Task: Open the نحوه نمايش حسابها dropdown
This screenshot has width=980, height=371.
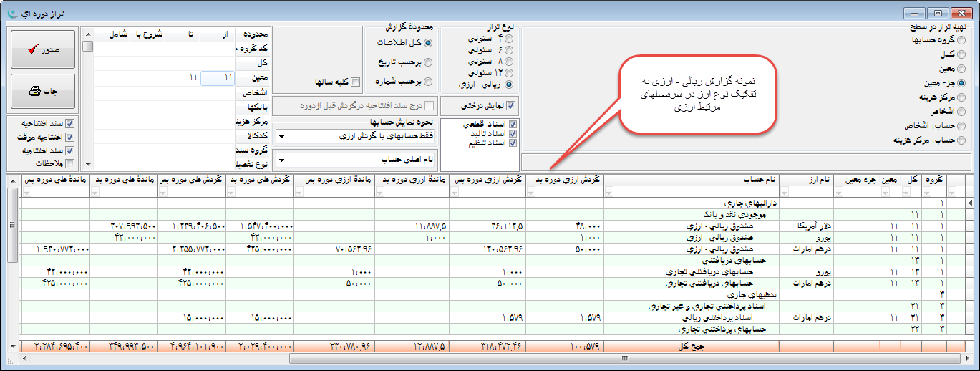Action: pyautogui.click(x=355, y=136)
